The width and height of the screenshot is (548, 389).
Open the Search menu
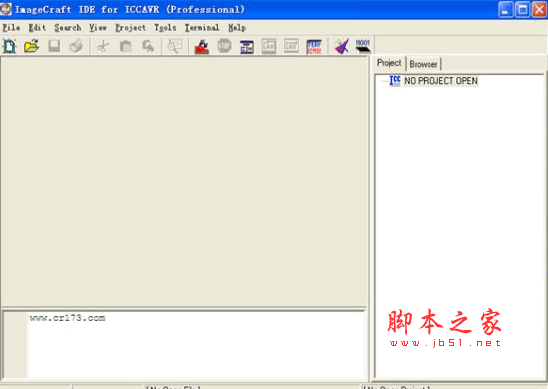68,28
